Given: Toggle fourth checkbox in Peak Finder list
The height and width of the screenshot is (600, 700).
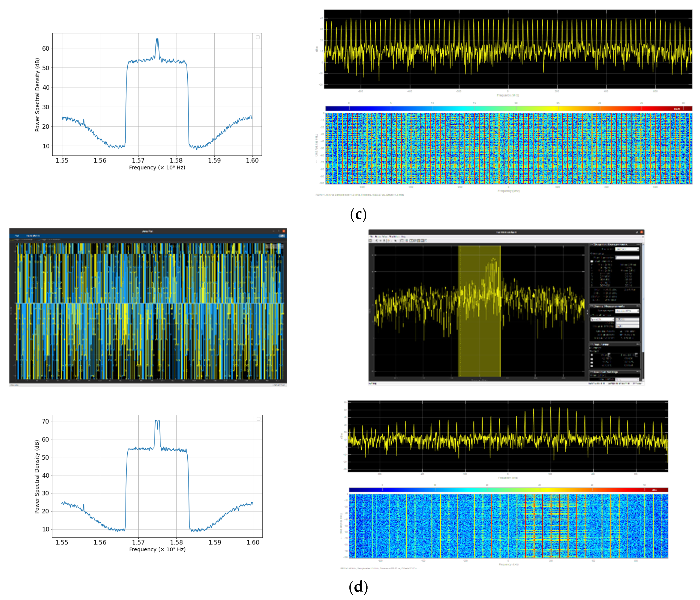Looking at the screenshot, I should pyautogui.click(x=592, y=366).
